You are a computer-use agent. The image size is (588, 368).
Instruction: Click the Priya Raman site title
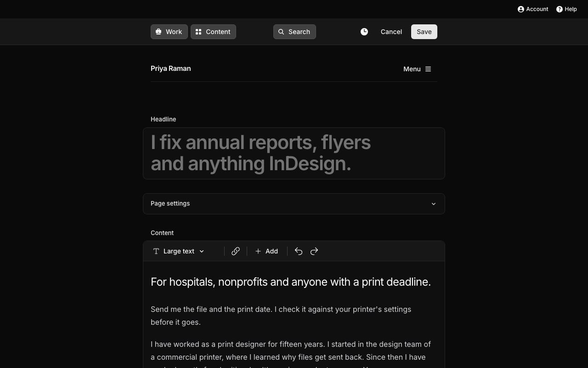pyautogui.click(x=171, y=69)
